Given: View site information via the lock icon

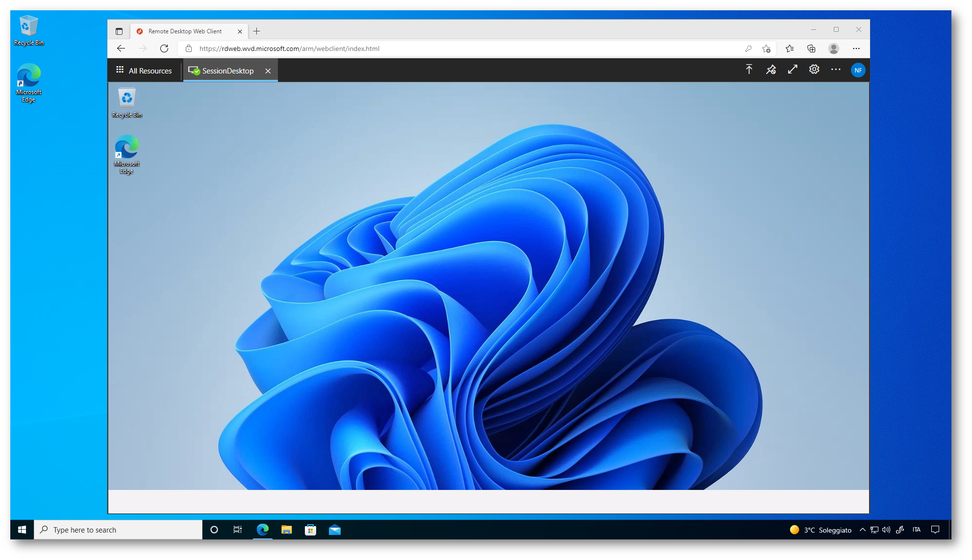Looking at the screenshot, I should (x=189, y=49).
